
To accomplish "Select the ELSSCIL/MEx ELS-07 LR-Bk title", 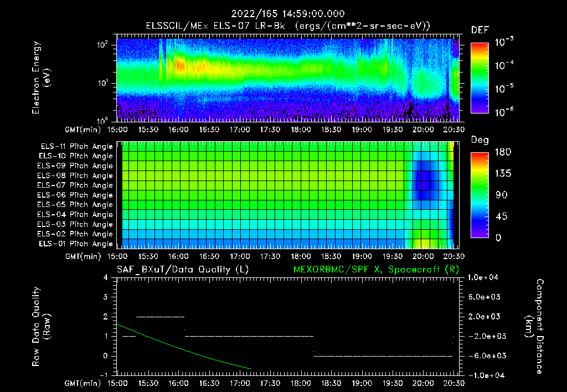I will point(215,26).
